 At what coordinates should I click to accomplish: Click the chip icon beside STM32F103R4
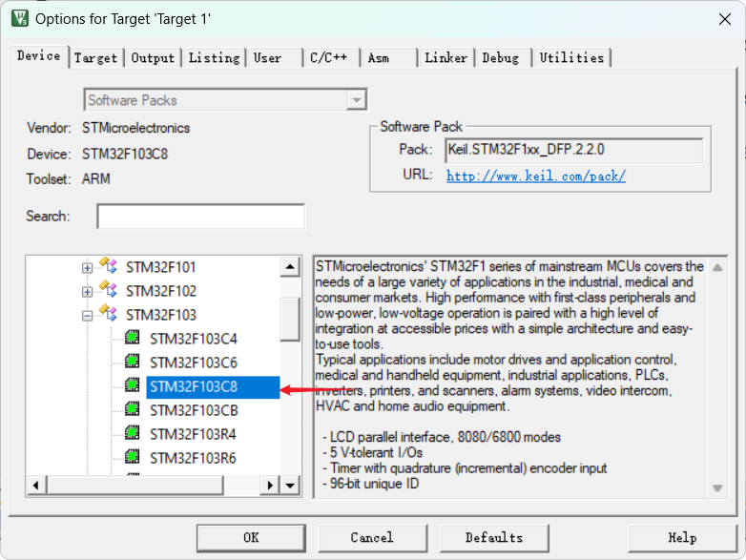pyautogui.click(x=133, y=433)
